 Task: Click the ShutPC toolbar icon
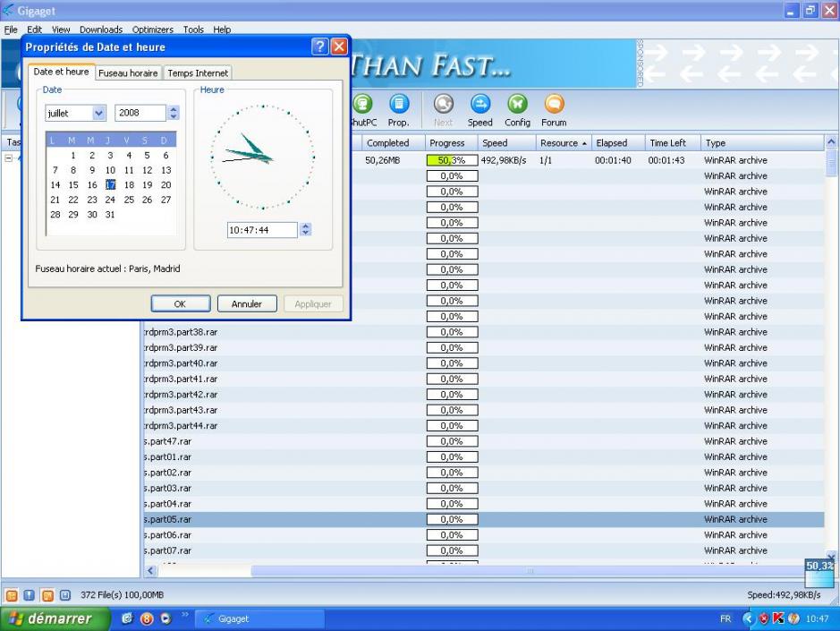(x=364, y=105)
